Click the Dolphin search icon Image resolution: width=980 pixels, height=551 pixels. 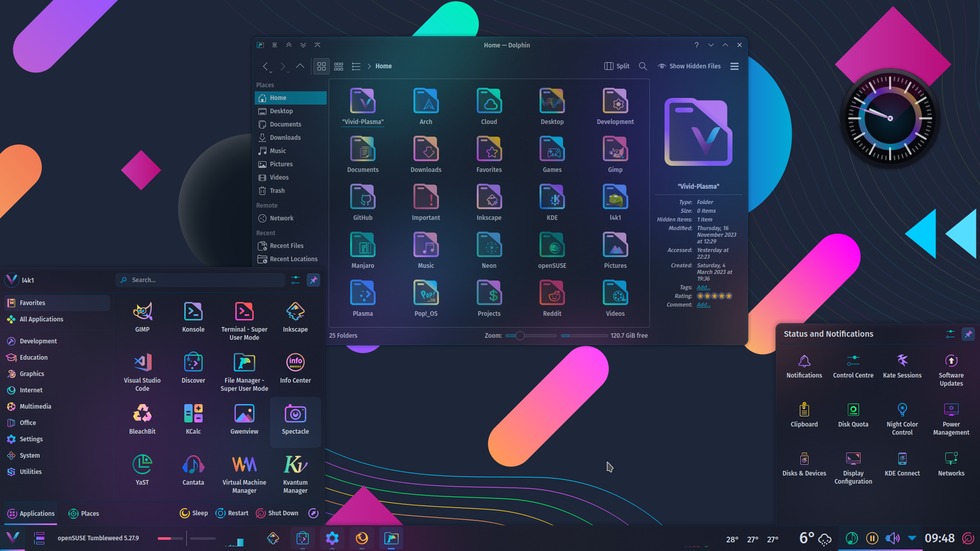tap(643, 66)
